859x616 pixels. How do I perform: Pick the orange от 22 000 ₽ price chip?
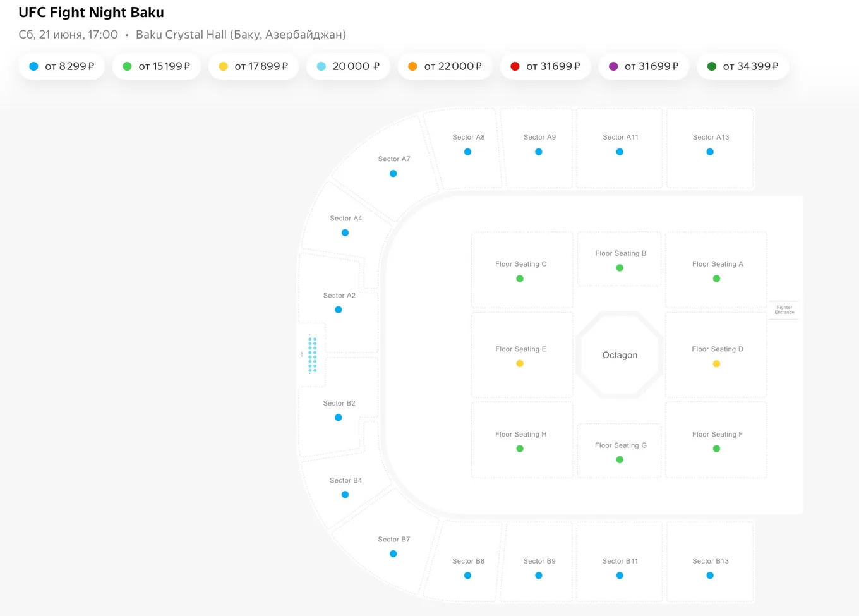445,66
